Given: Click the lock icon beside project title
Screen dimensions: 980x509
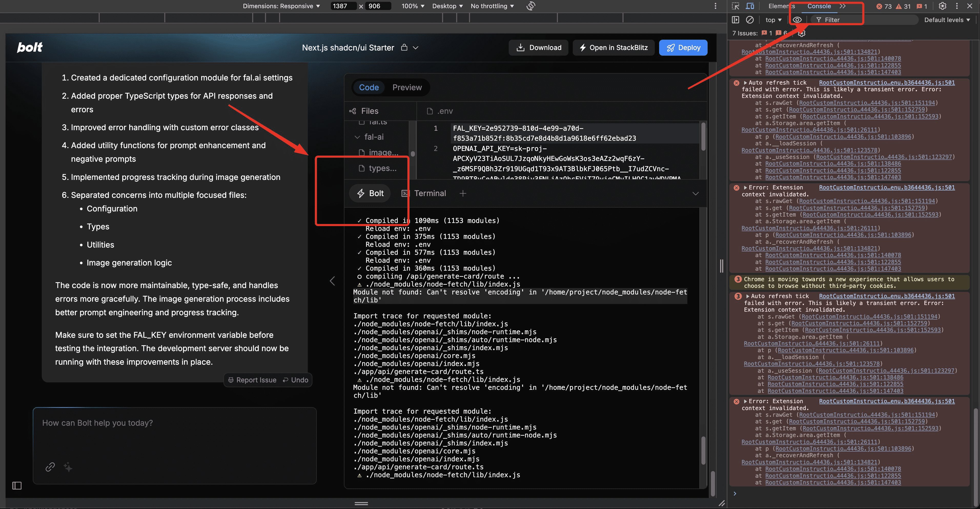Looking at the screenshot, I should tap(404, 48).
